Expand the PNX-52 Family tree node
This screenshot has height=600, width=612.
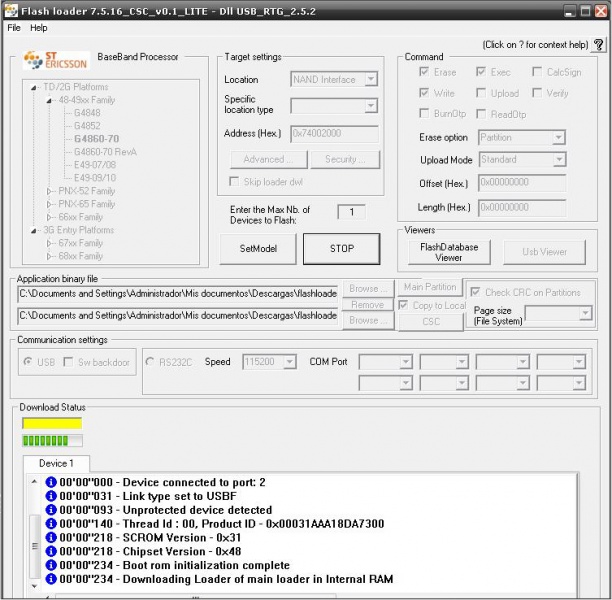click(x=49, y=191)
